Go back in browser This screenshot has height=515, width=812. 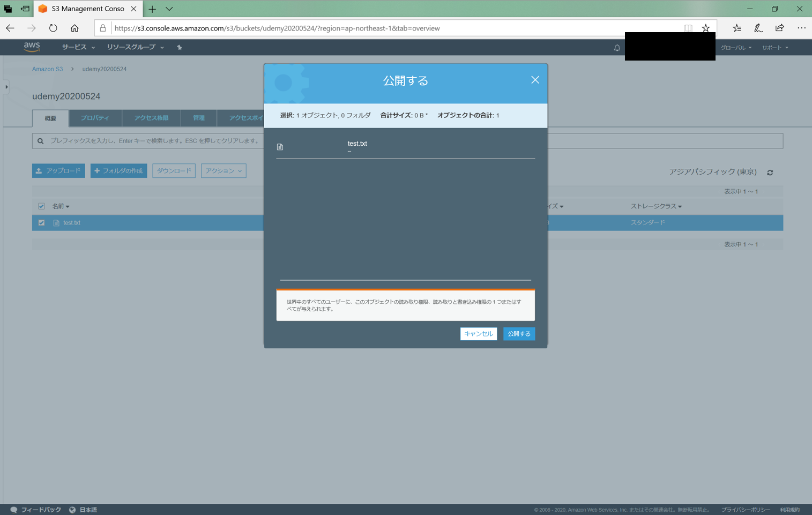[x=10, y=28]
